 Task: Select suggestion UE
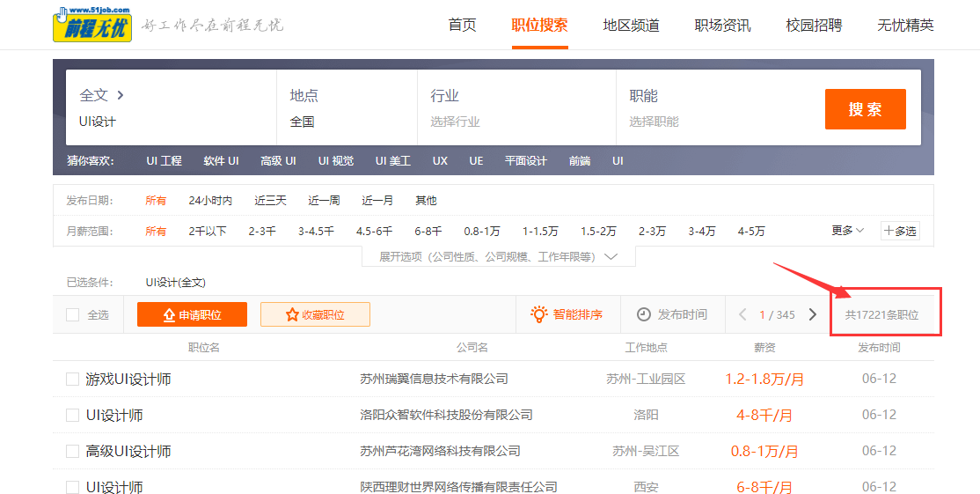pos(476,161)
